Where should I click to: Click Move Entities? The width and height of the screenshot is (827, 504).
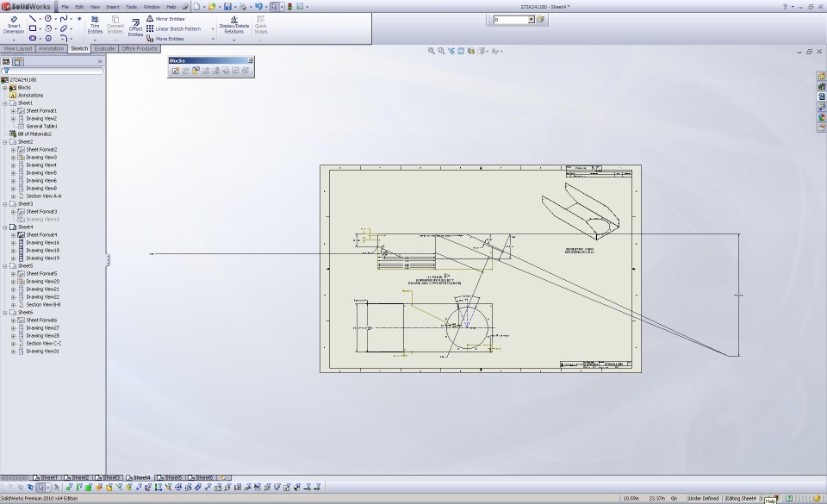point(165,39)
